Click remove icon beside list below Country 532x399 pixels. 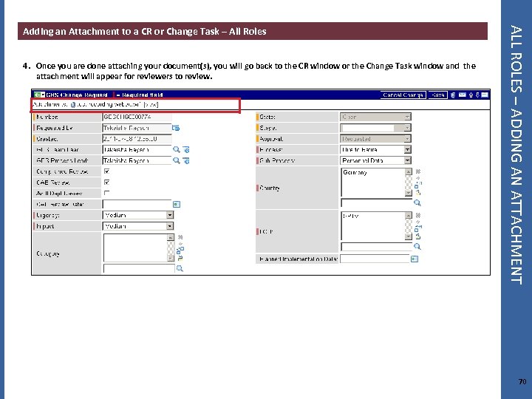[418, 216]
